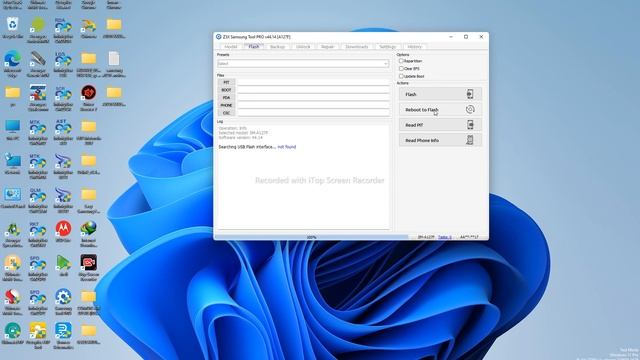Click the Reboot to Flash button
Screen dimensions: 640x360
pos(440,109)
